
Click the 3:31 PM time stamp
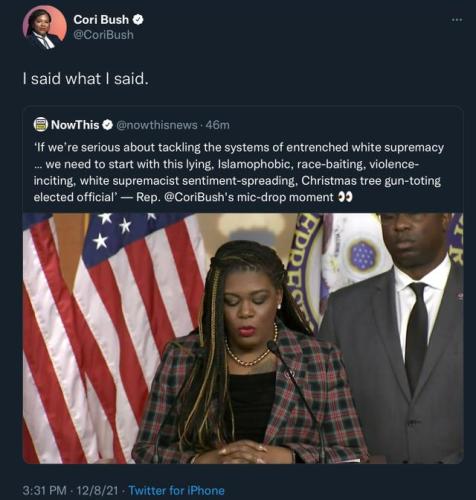(x=45, y=491)
